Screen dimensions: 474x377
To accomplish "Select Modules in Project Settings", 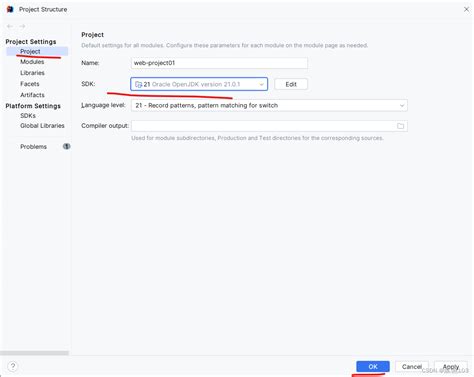I will [32, 62].
